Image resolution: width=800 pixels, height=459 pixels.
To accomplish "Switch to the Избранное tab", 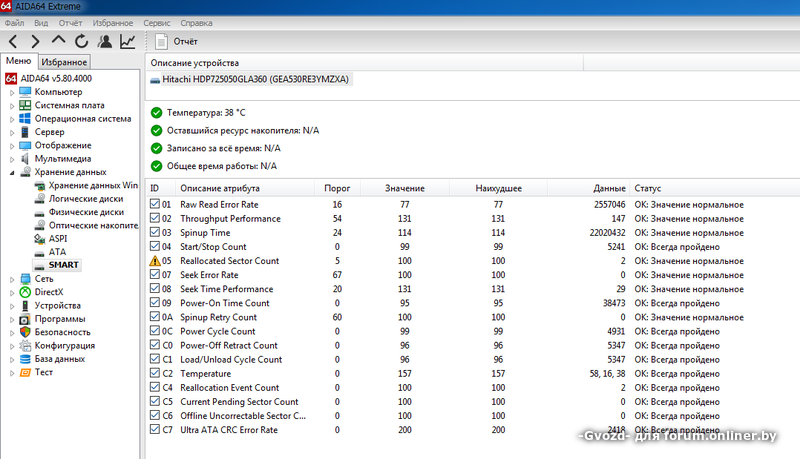I will (64, 62).
